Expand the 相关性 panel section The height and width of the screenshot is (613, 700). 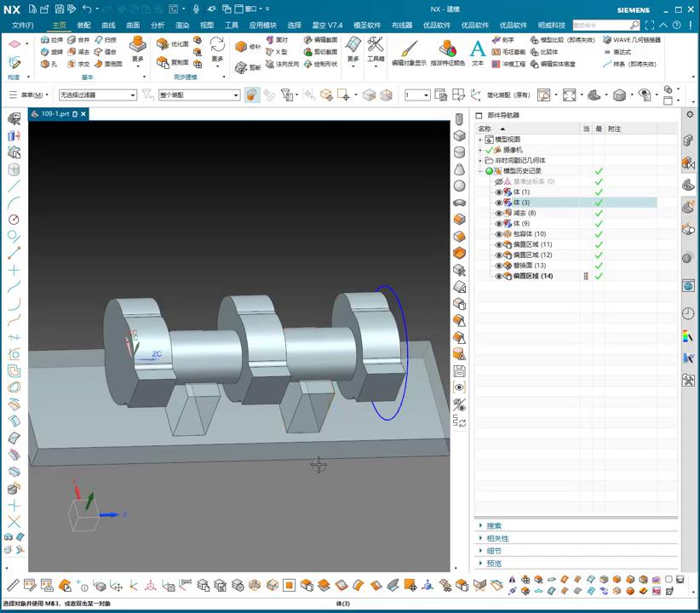[x=497, y=538]
